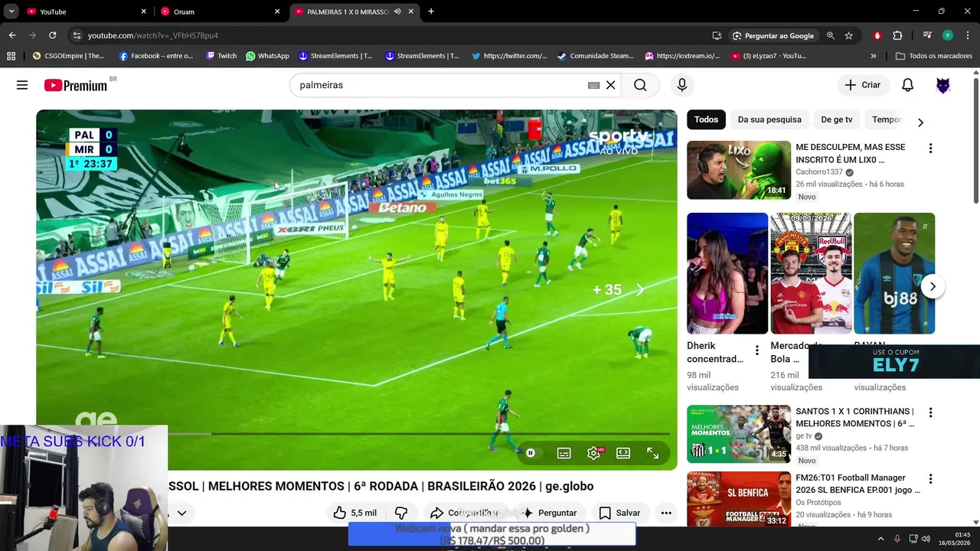Image resolution: width=980 pixels, height=551 pixels.
Task: Open the on-screen keyboard icon in search box
Action: tap(593, 85)
